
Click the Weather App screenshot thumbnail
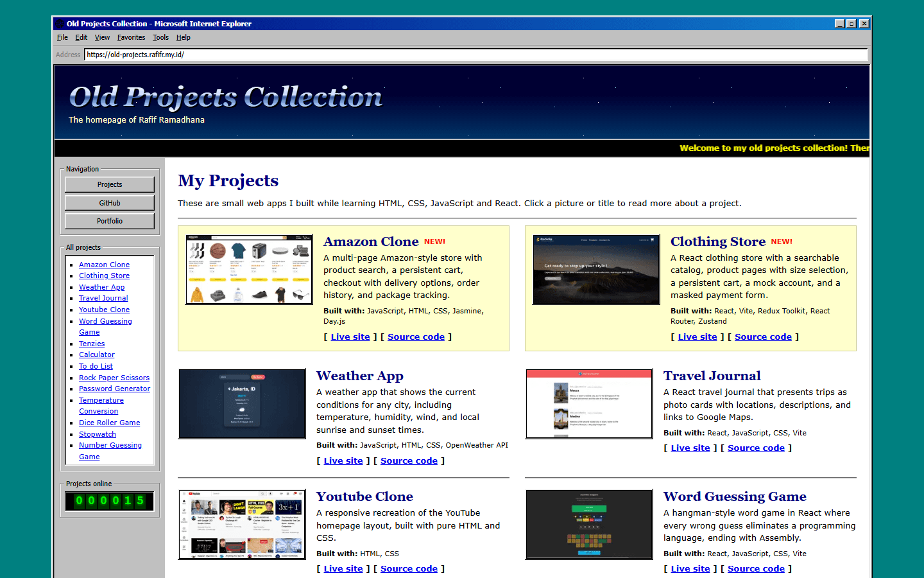point(242,404)
